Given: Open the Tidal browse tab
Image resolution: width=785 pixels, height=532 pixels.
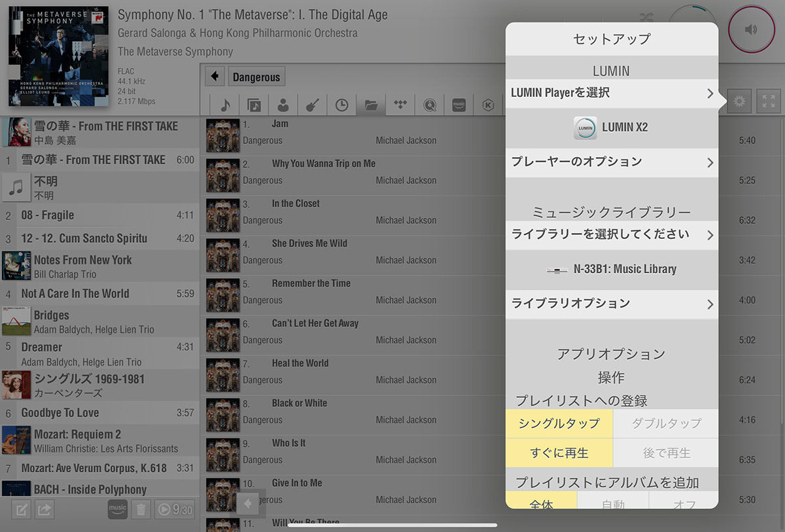Looking at the screenshot, I should pos(400,105).
